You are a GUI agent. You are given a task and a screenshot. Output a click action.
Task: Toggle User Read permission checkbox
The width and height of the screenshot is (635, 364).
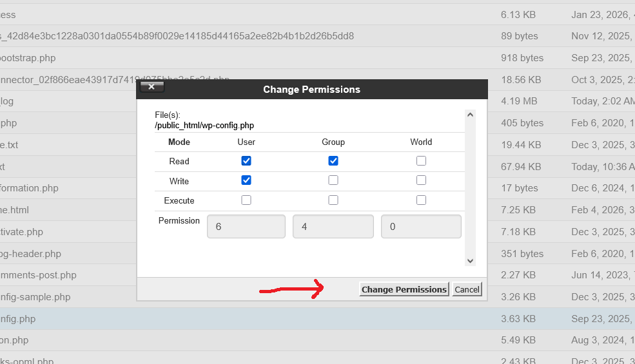[246, 161]
